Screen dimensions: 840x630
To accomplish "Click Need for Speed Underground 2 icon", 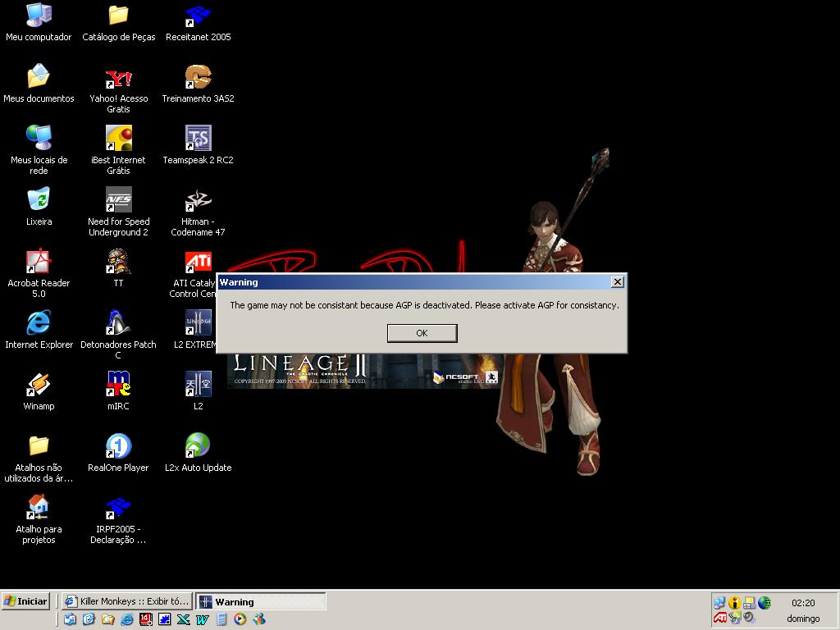I will coord(118,200).
